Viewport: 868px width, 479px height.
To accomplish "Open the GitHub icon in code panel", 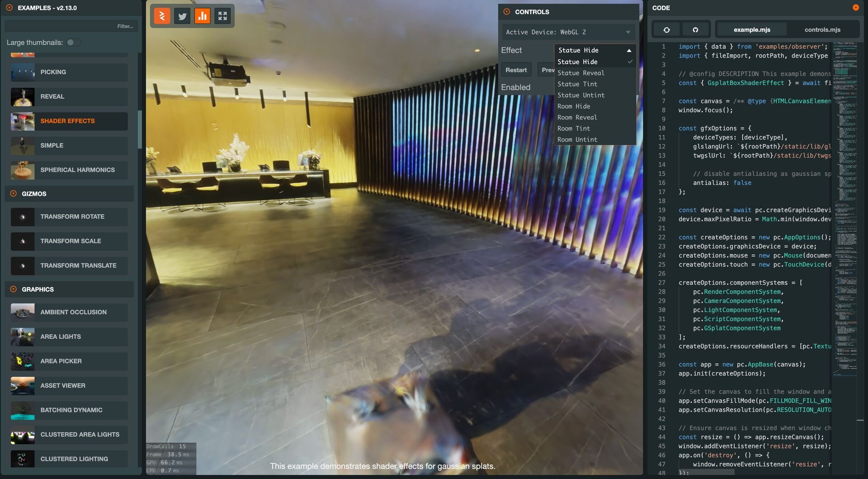I will tap(695, 30).
